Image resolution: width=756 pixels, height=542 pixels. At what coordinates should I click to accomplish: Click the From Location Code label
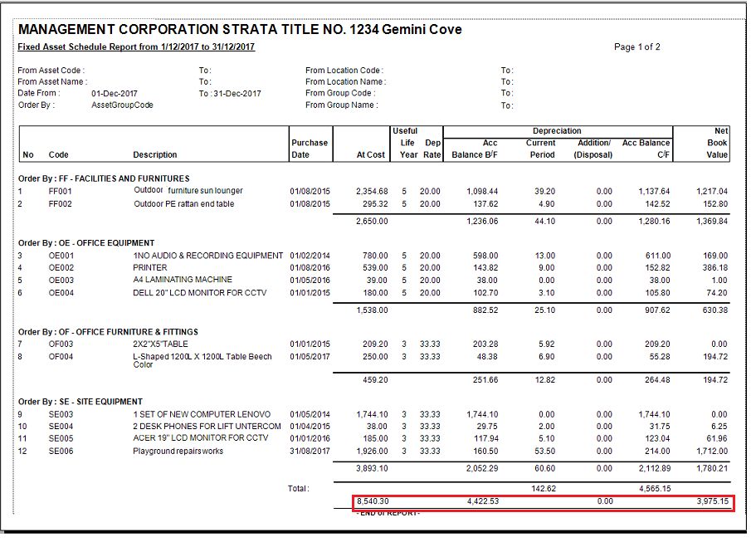point(344,71)
